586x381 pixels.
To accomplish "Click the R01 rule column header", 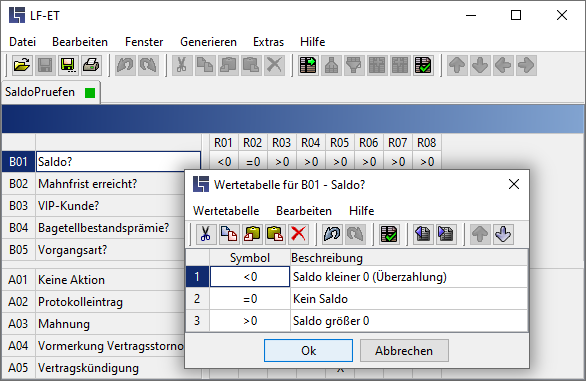I will tap(223, 142).
